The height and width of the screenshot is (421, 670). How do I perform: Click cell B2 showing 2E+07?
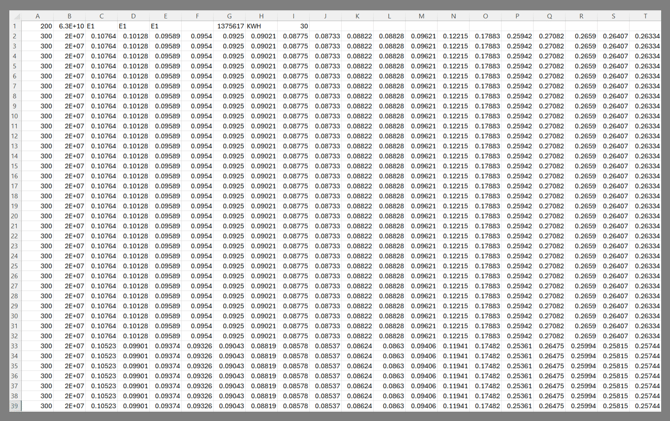coord(69,36)
